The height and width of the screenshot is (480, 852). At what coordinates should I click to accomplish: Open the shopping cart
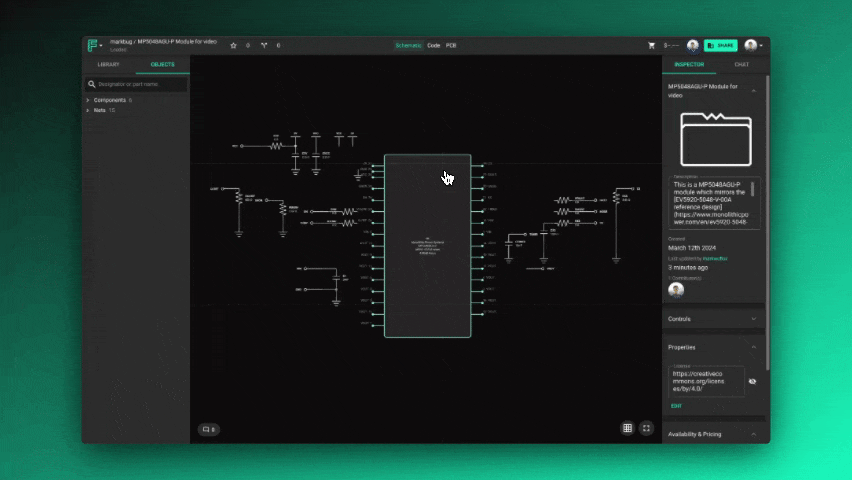point(651,46)
